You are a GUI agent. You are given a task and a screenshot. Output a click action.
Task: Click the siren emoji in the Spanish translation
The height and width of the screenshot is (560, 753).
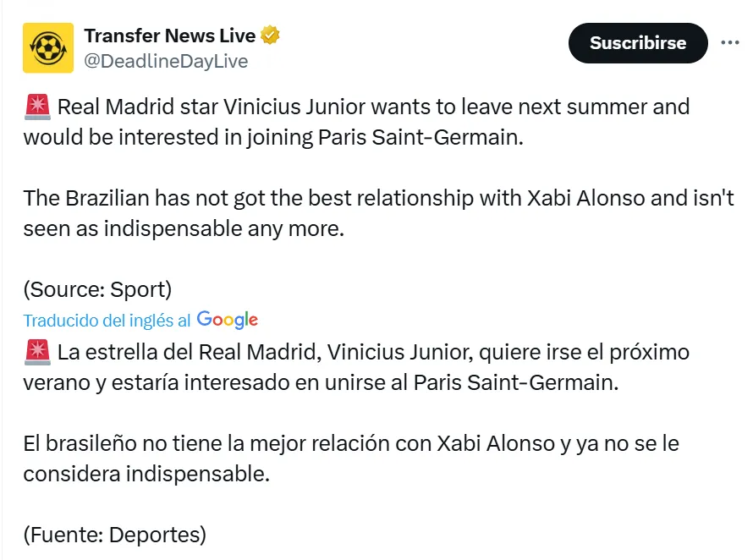click(x=36, y=352)
